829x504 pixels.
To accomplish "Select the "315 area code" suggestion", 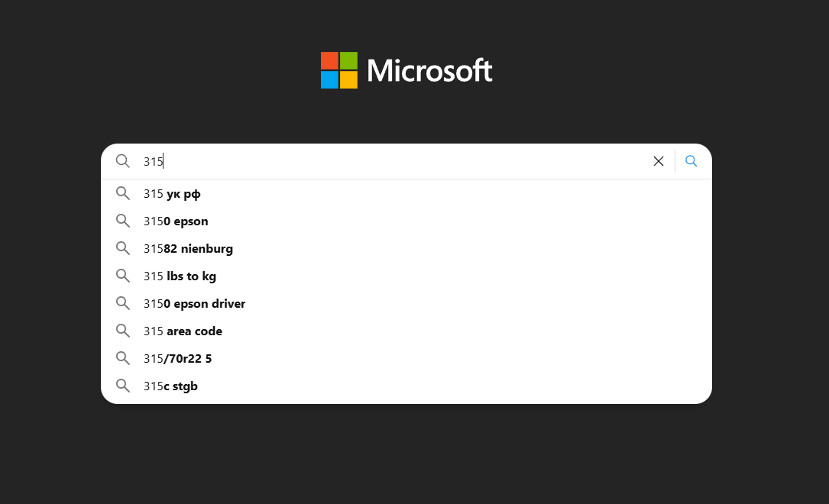I will pos(183,331).
